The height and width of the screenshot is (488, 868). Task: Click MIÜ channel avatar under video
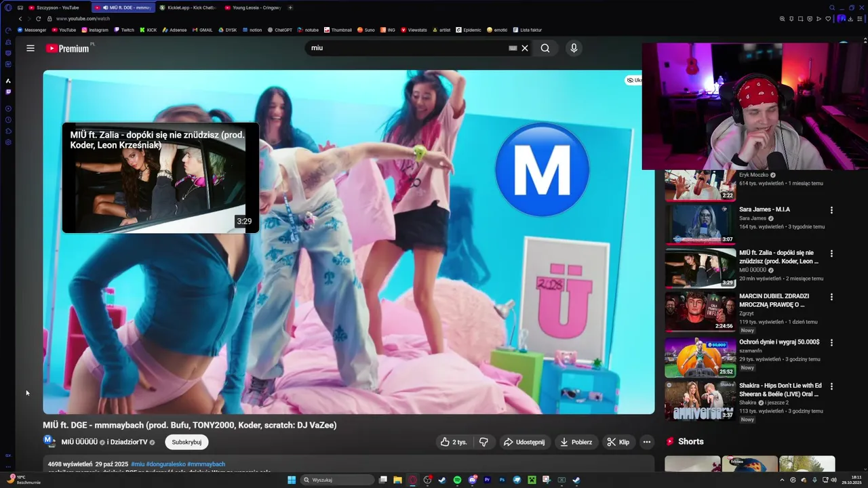49,441
